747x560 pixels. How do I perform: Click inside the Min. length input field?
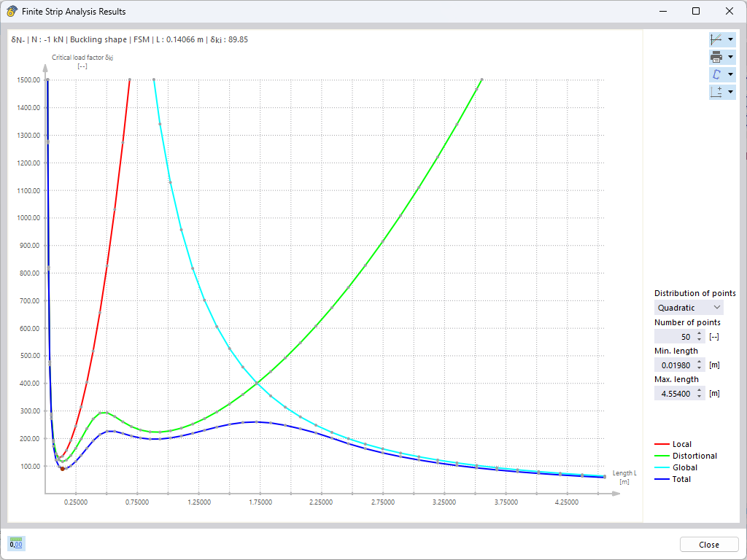tap(675, 365)
